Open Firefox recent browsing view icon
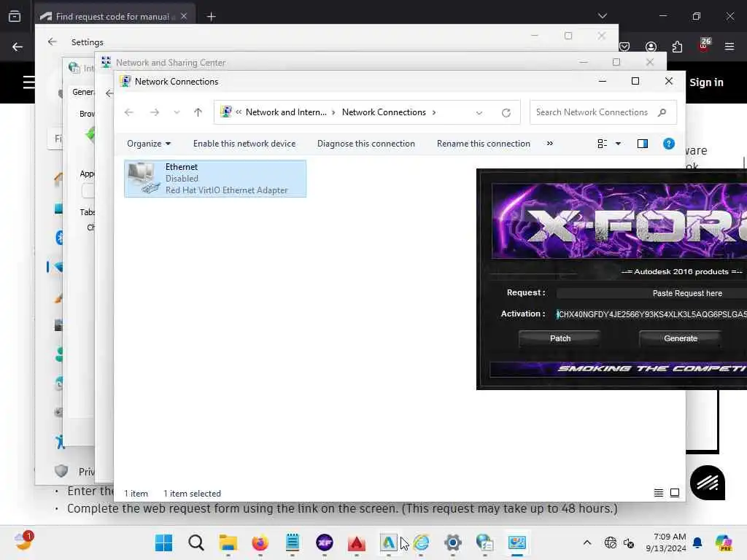The image size is (747, 560). (x=15, y=16)
